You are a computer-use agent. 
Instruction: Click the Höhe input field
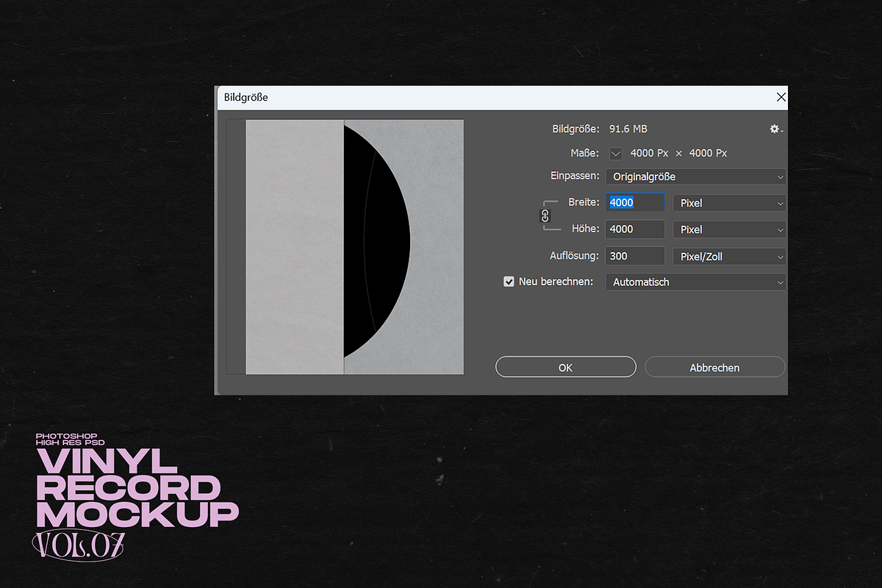click(x=635, y=229)
